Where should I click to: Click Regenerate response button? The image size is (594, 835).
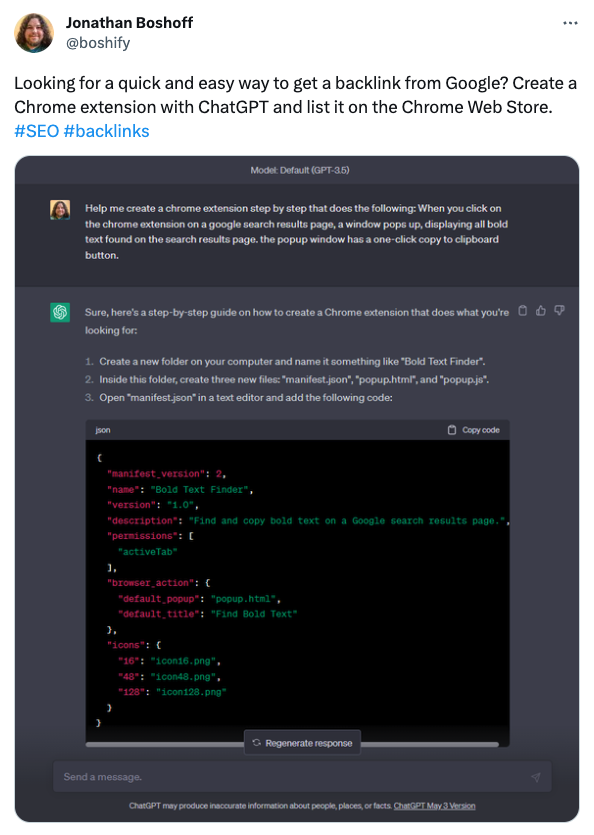coord(302,742)
